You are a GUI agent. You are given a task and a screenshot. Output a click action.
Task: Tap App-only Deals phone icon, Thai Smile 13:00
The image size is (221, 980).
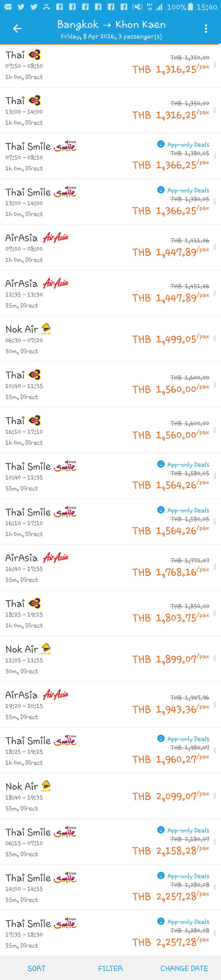pos(161,190)
